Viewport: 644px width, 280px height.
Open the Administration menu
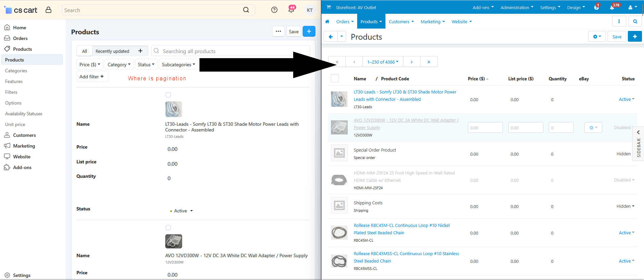tap(517, 7)
